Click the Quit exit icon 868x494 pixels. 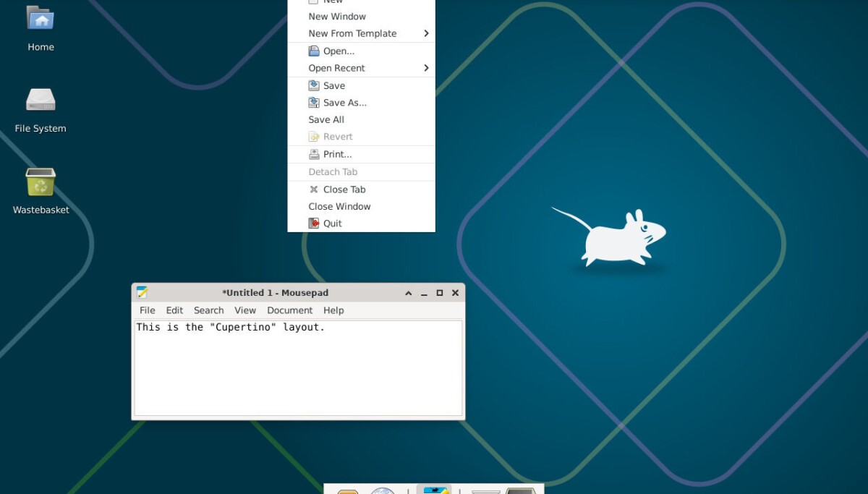click(314, 223)
